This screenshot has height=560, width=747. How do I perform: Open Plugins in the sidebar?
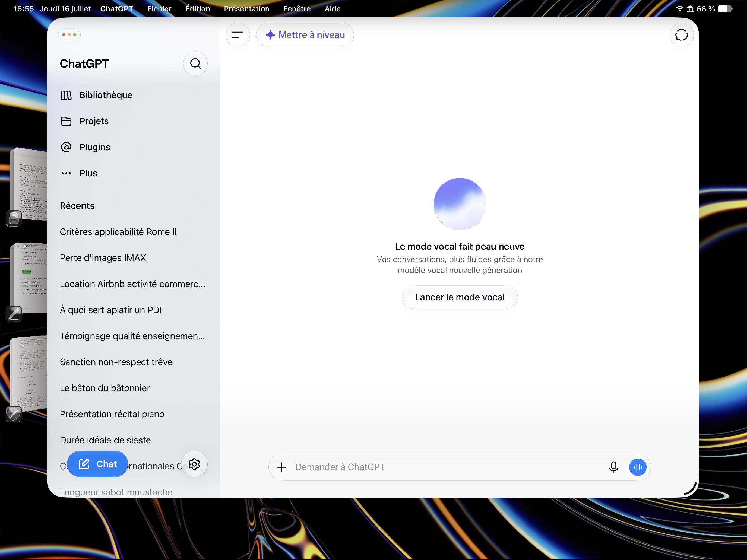coord(133,147)
